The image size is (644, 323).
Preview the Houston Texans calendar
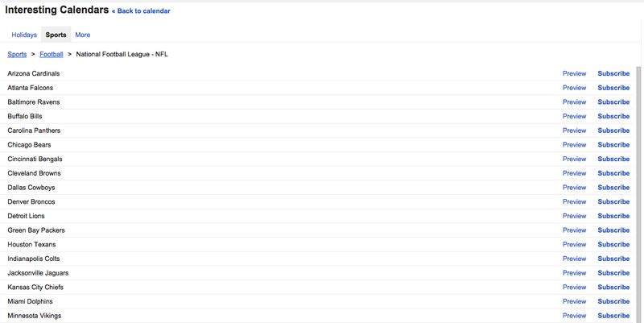(x=574, y=245)
